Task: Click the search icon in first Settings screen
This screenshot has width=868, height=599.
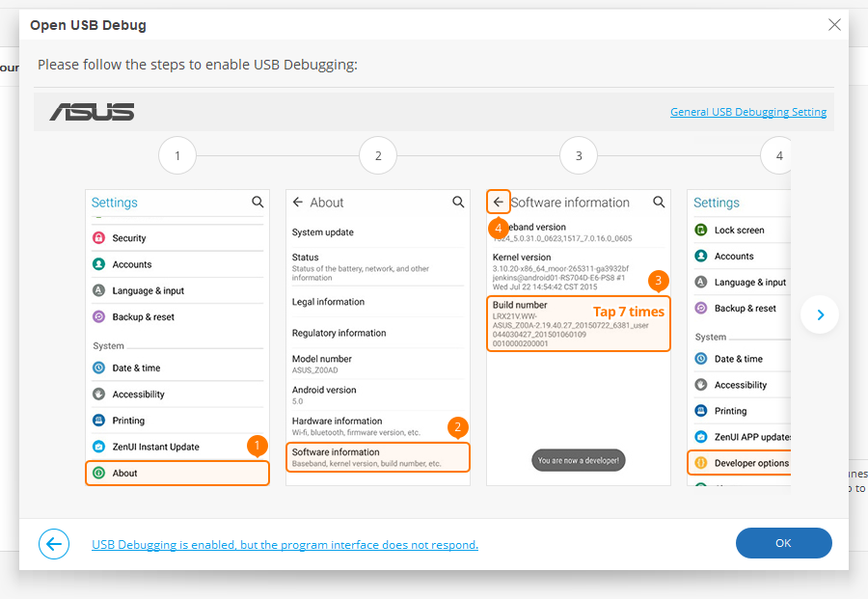Action: 258,202
